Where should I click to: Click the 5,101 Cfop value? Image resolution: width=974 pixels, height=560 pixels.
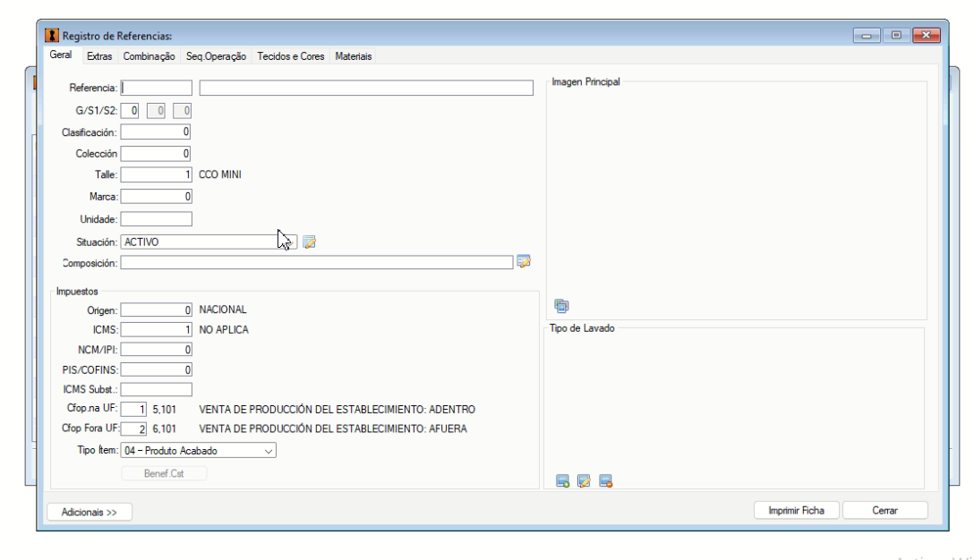click(x=164, y=410)
